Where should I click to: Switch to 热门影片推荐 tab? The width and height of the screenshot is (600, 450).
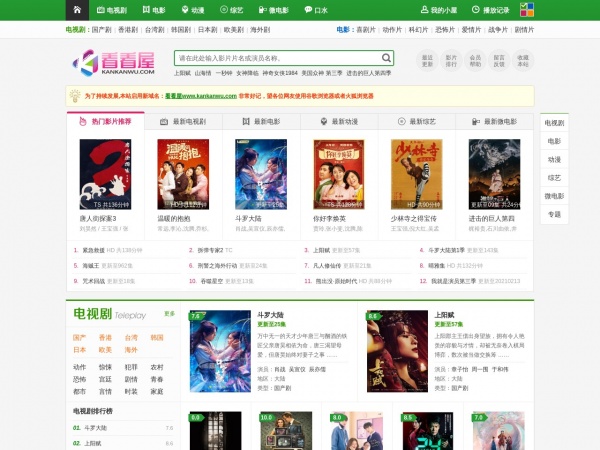pos(106,122)
